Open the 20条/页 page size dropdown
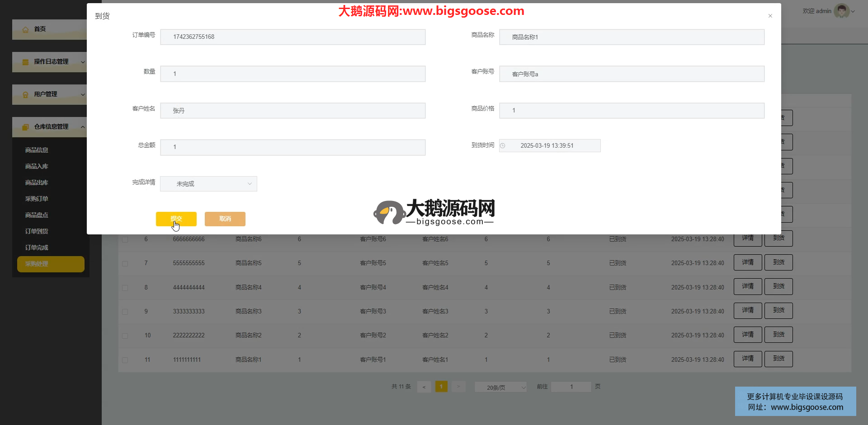Viewport: 868px width, 425px height. click(500, 388)
